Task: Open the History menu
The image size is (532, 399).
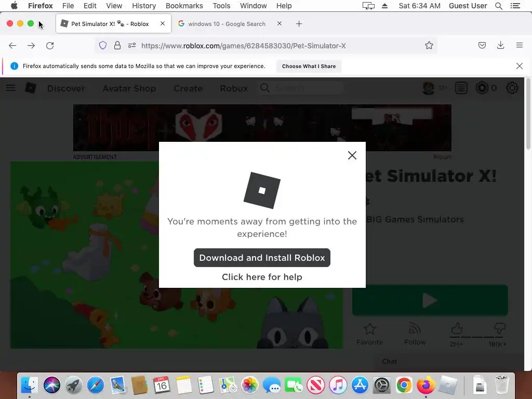Action: tap(144, 6)
